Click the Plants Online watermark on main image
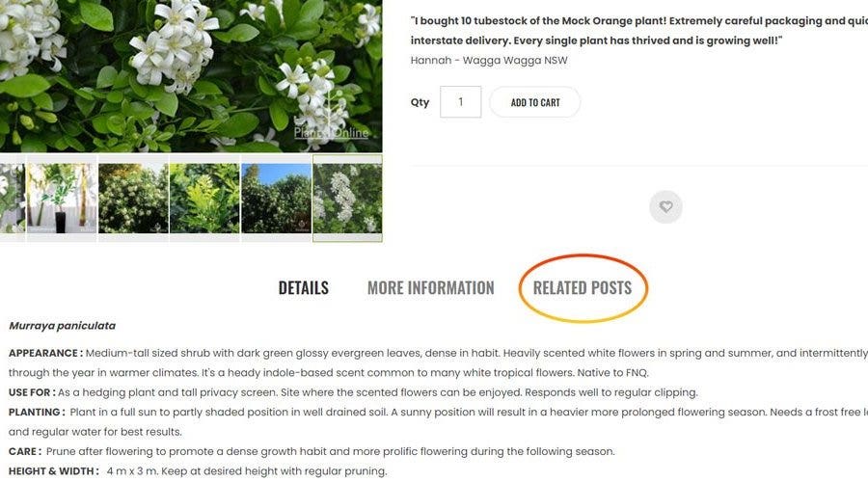This screenshot has width=868, height=482. [331, 133]
